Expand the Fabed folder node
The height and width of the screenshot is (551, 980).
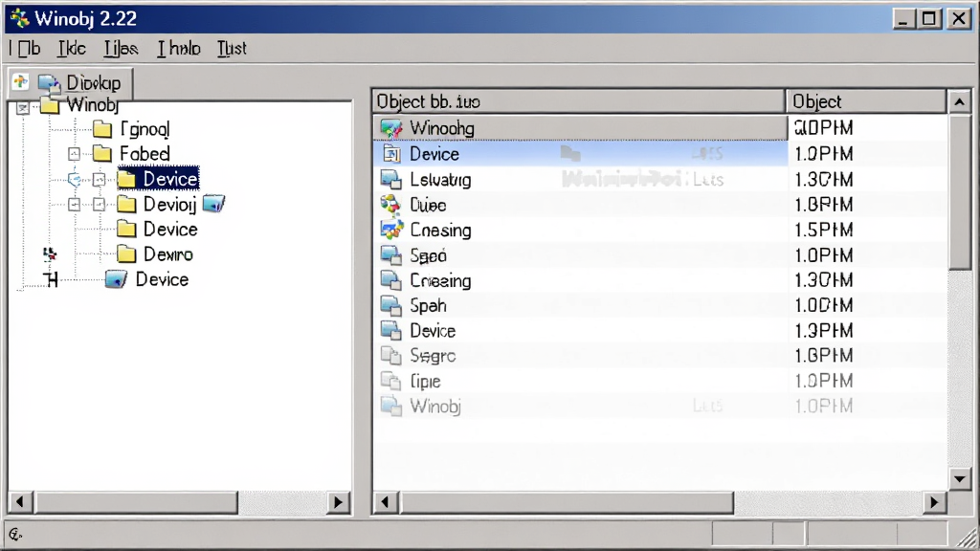pos(74,154)
